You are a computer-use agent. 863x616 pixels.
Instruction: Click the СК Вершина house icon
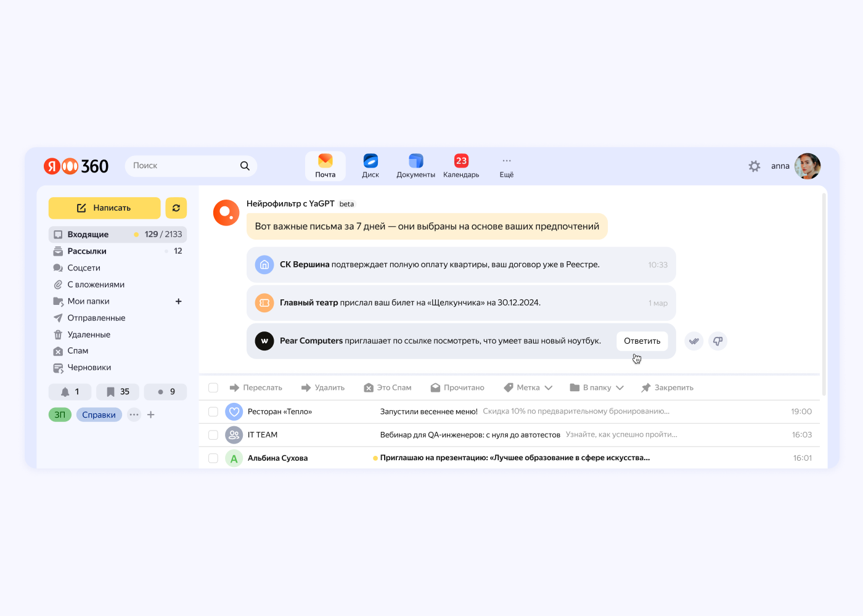pyautogui.click(x=264, y=265)
